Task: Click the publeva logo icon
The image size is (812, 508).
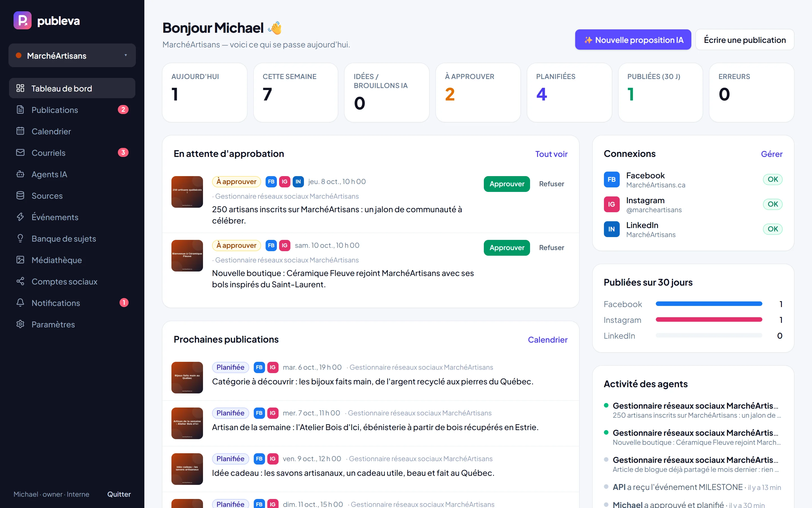Action: 23,21
